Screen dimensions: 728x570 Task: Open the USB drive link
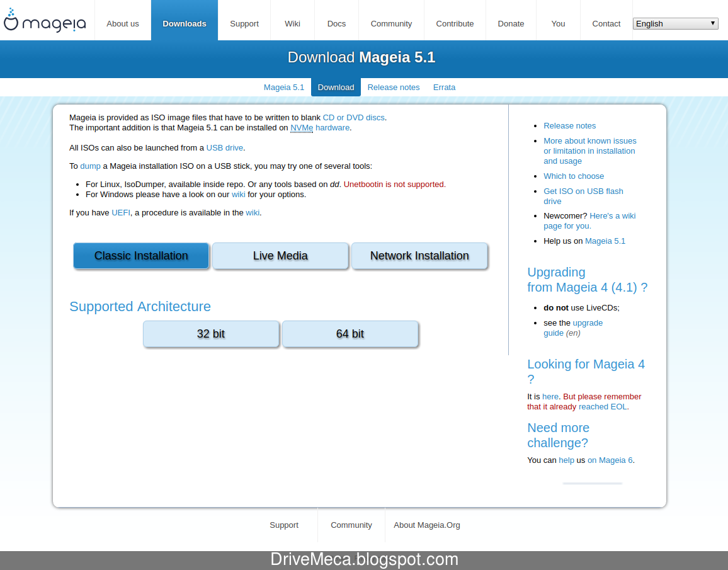225,147
